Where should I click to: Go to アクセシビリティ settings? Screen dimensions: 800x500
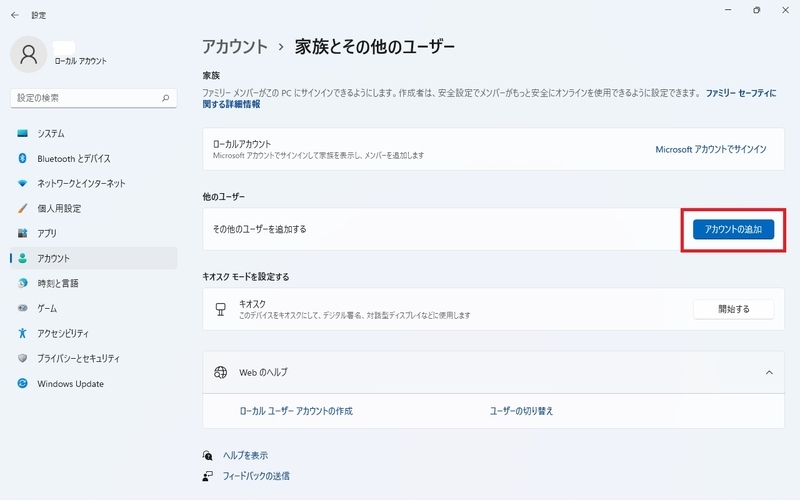(x=94, y=333)
